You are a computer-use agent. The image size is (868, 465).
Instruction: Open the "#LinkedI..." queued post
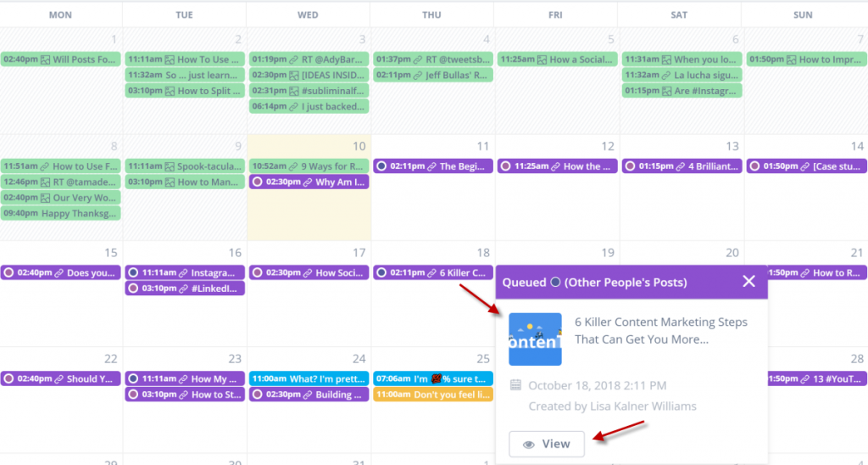pos(185,289)
